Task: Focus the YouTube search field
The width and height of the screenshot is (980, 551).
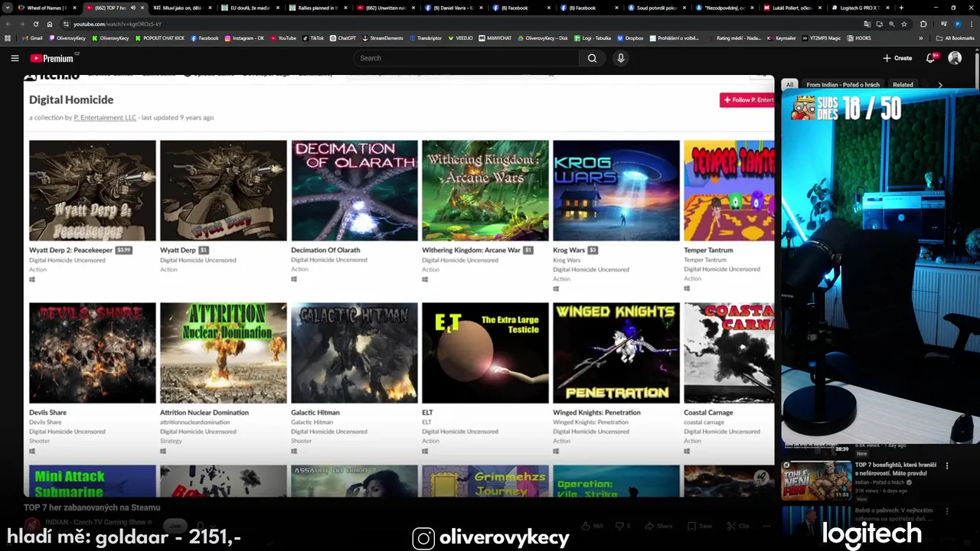Action: pos(467,58)
